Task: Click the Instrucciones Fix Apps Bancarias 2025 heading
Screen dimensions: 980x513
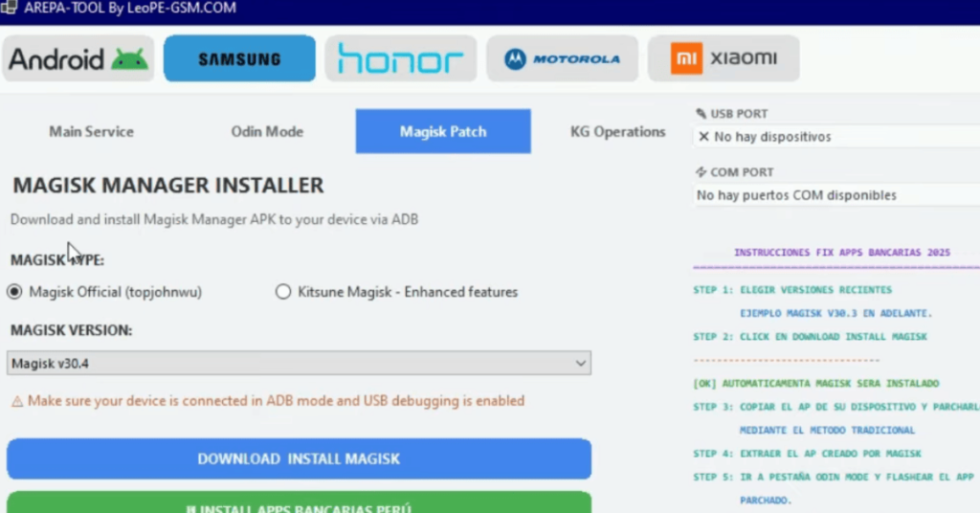Action: click(842, 253)
